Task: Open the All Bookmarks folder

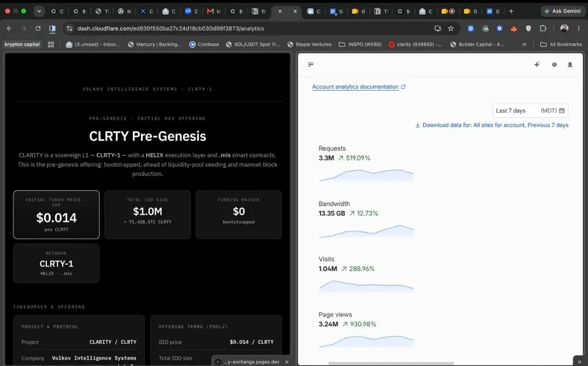Action: 561,44
